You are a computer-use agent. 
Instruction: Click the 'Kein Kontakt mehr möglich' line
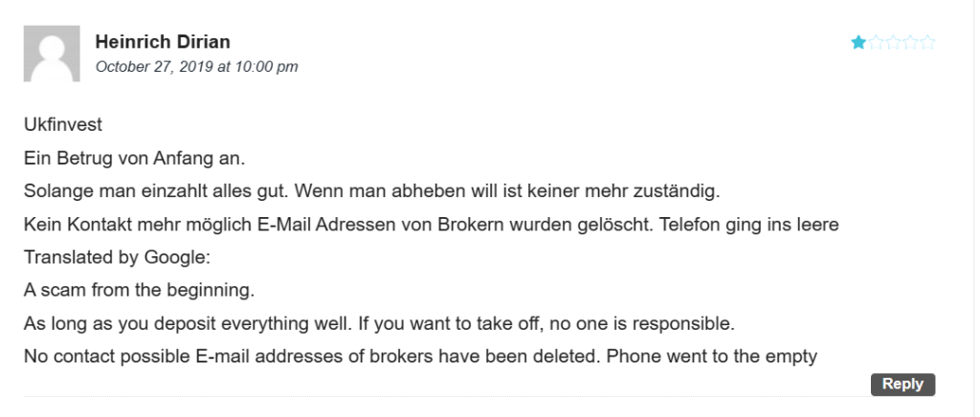[x=432, y=224]
